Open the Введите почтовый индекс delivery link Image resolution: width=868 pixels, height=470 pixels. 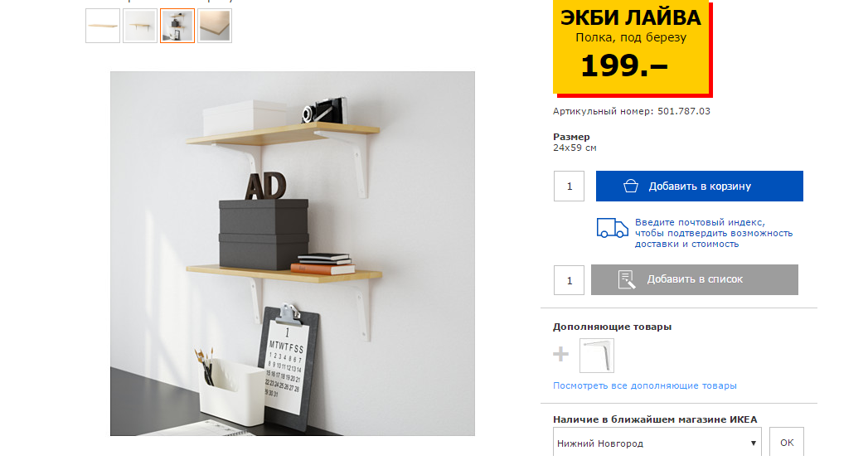pos(714,233)
